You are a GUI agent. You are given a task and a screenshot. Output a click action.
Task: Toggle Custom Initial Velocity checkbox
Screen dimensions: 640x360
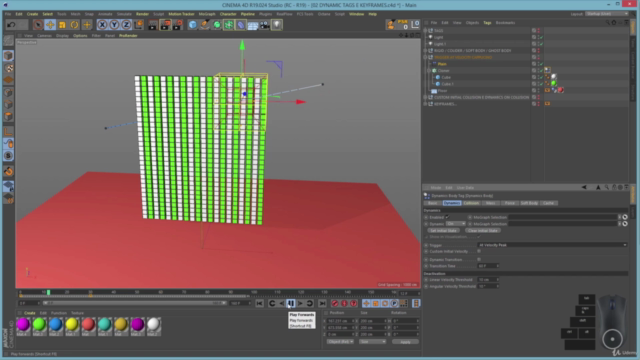tap(479, 251)
